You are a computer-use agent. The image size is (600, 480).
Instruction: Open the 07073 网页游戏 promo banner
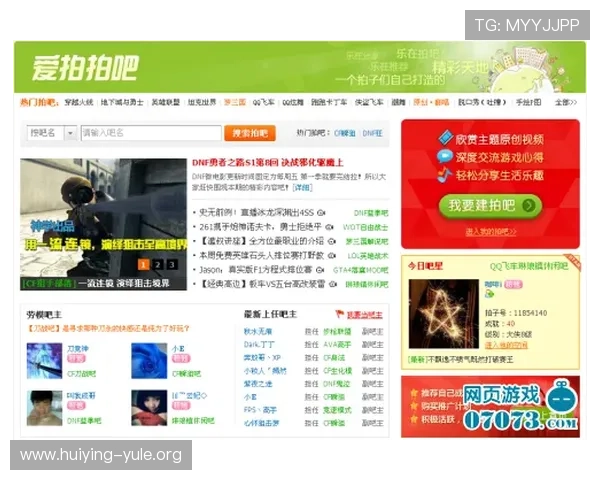click(491, 407)
